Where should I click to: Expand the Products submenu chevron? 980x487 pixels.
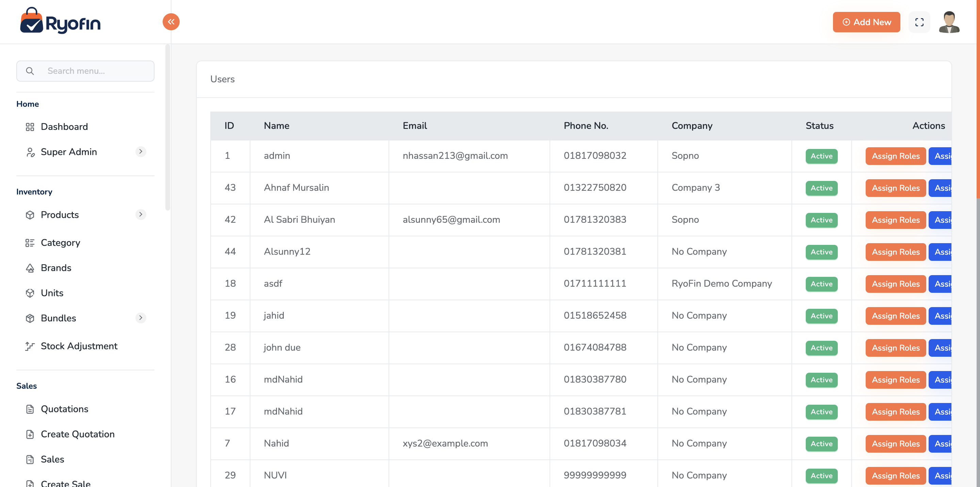(x=141, y=215)
